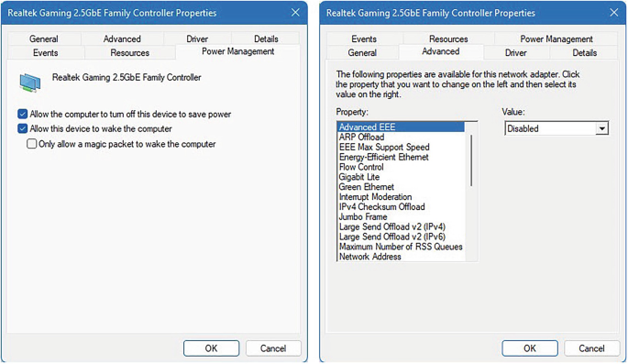The height and width of the screenshot is (364, 628).
Task: Select 'Advanced EEE' property
Action: coord(401,127)
